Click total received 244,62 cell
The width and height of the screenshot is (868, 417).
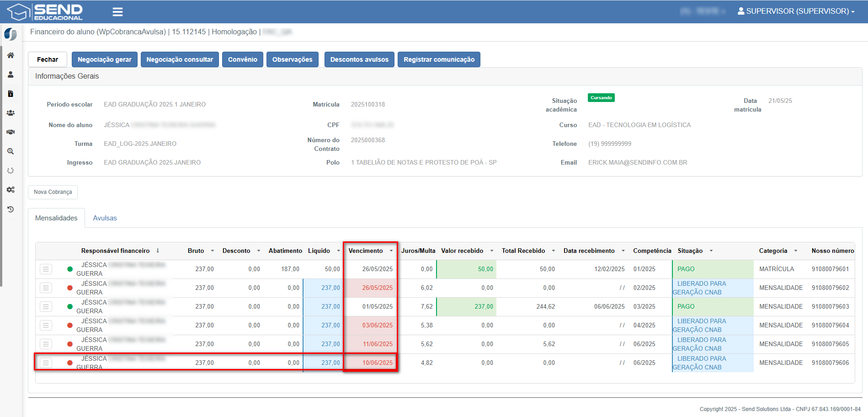tap(545, 307)
